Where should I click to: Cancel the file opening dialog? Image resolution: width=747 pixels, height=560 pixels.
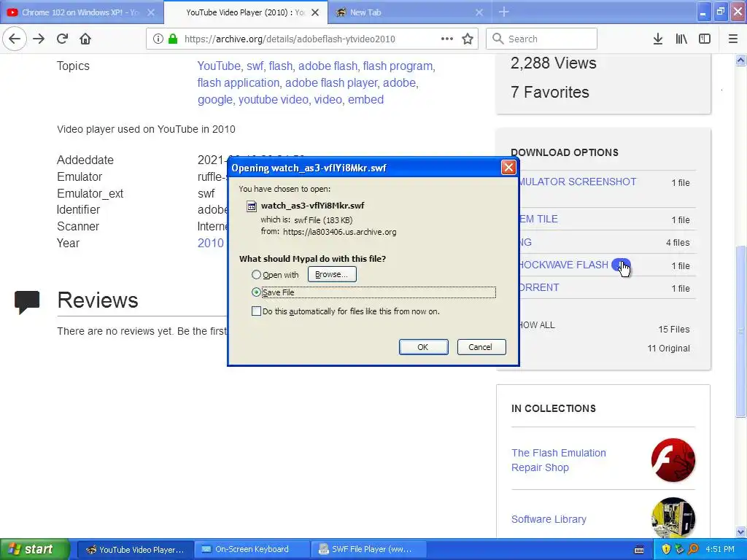tap(481, 347)
